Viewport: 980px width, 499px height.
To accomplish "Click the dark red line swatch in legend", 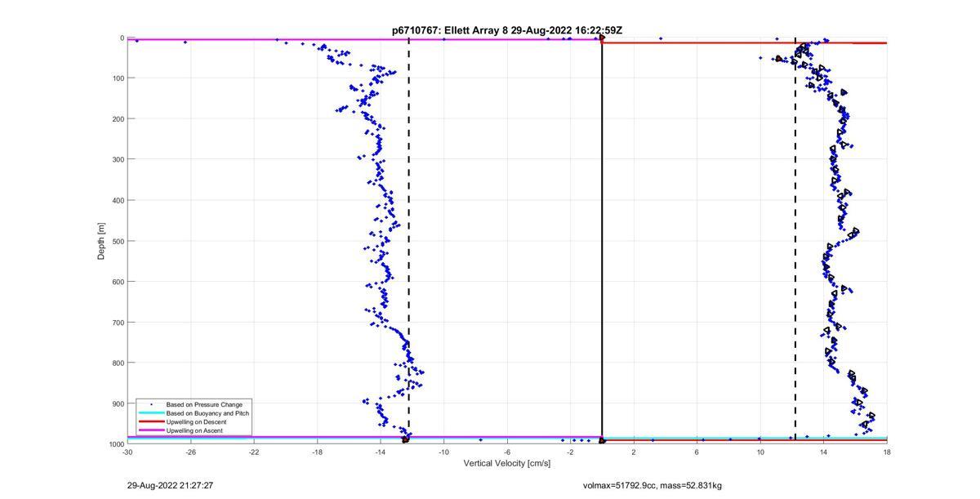I will click(150, 422).
